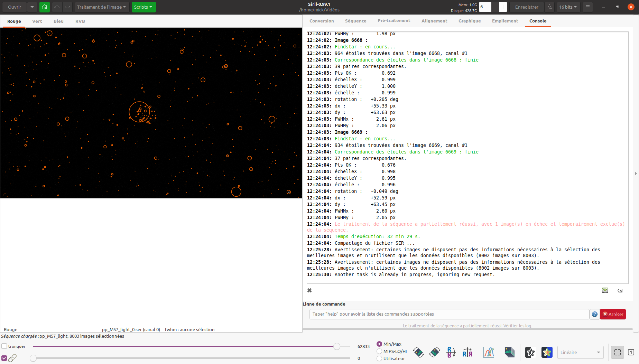Mirror image horizontally (R|R icon)
Screen dimensions: 639x364
click(x=467, y=352)
